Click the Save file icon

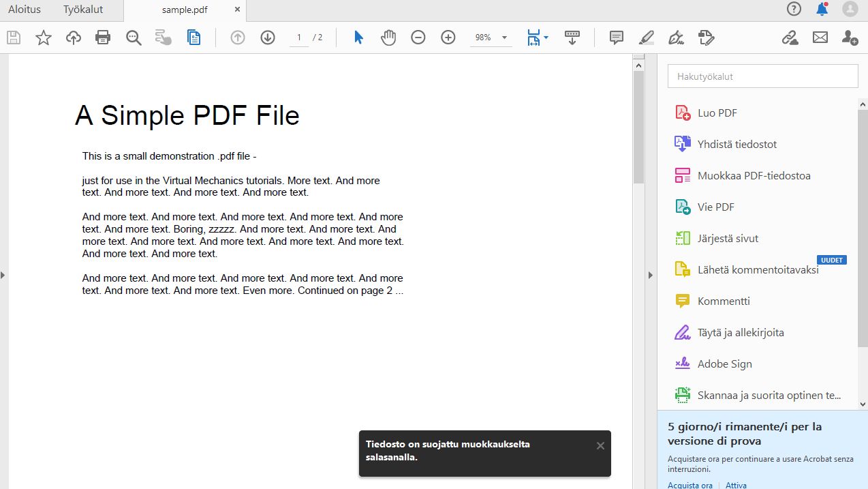14,38
